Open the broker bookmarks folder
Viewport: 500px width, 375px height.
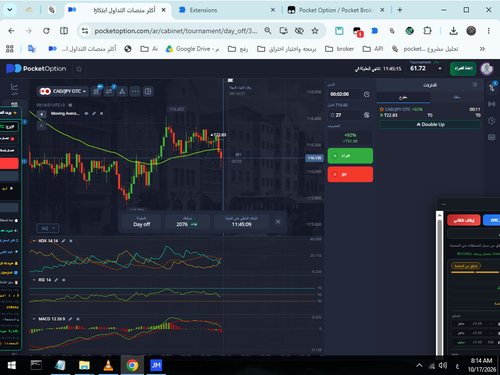pyautogui.click(x=339, y=49)
